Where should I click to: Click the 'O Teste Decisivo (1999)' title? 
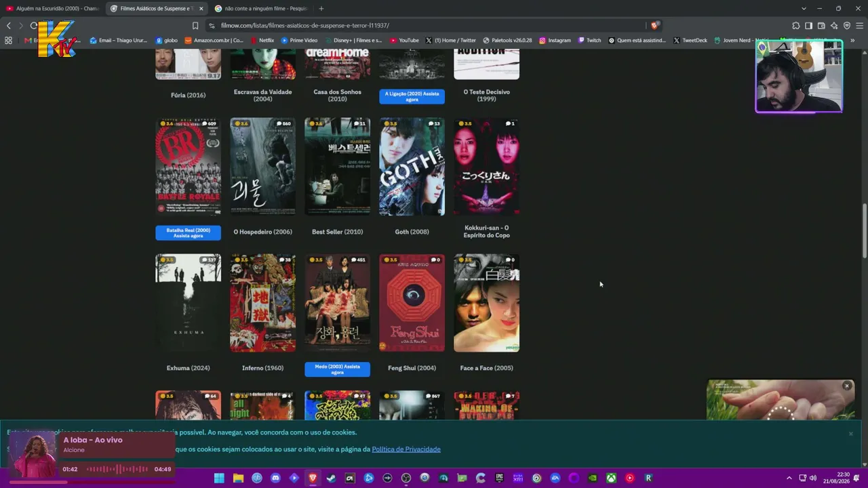tap(486, 96)
